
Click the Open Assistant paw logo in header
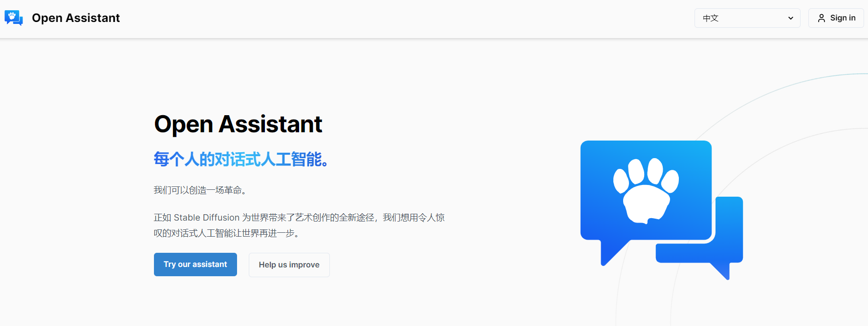tap(14, 18)
